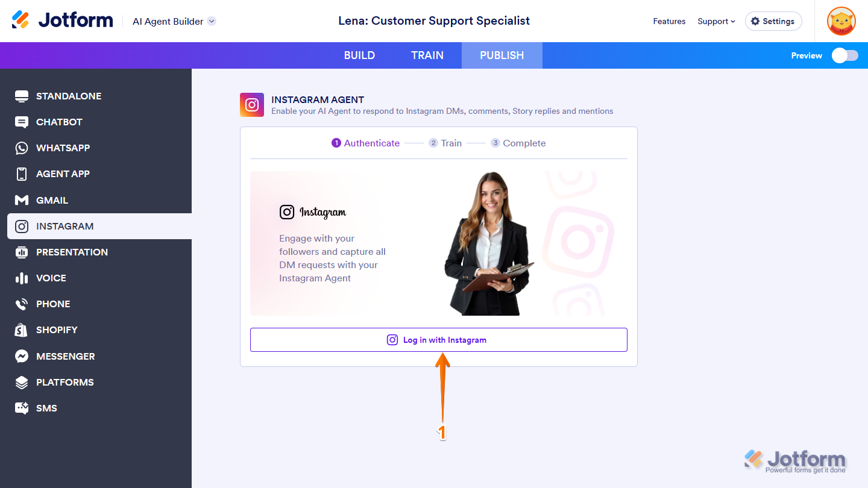This screenshot has width=868, height=488.
Task: Toggle the Preview switch on
Action: (844, 55)
